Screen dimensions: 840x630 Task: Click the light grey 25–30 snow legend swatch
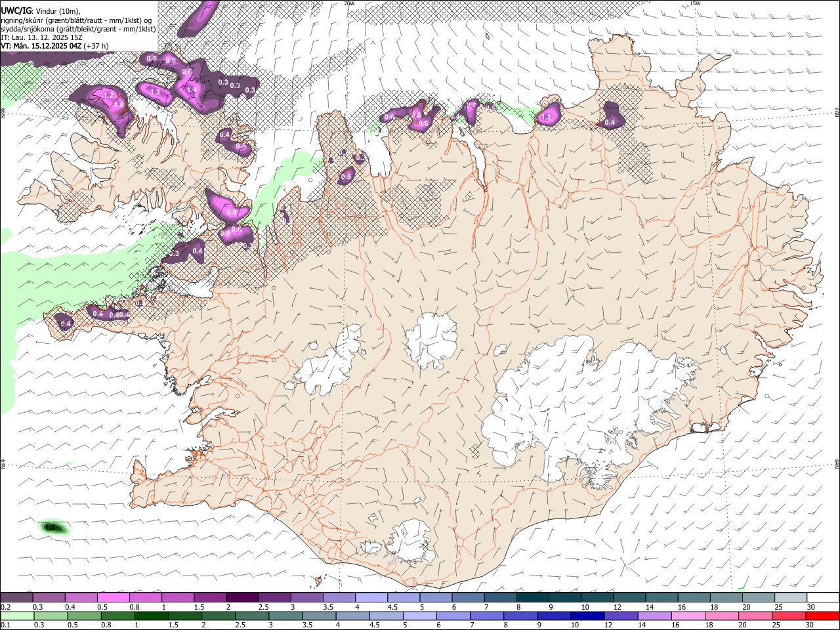[789, 597]
